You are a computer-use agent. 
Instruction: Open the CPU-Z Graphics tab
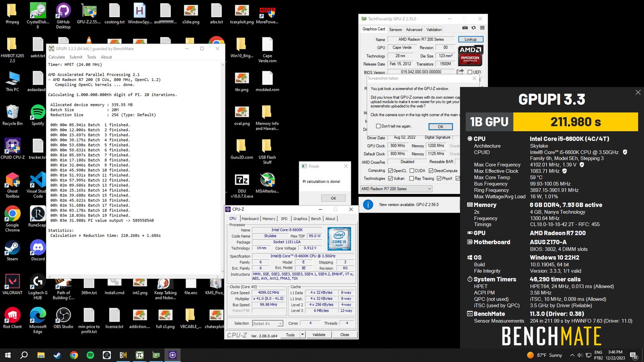pos(300,219)
